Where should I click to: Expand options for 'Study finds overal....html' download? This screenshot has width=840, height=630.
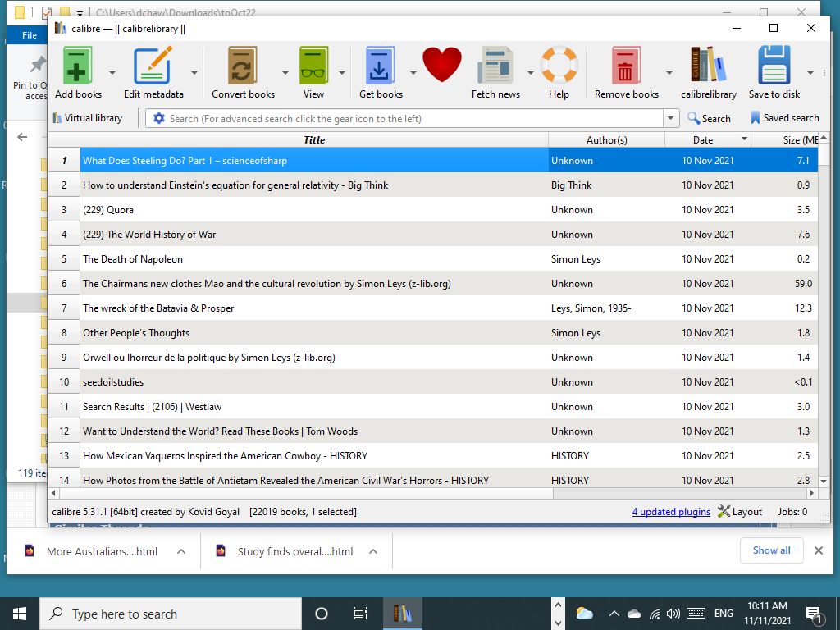[x=373, y=551]
